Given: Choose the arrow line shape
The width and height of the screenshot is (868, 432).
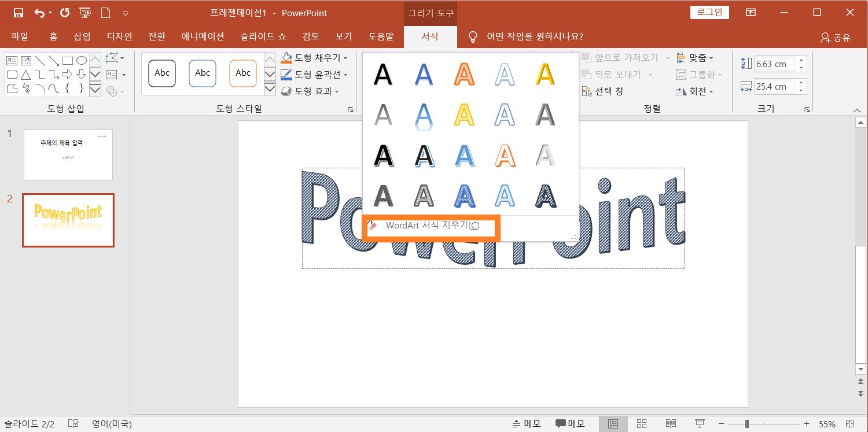Looking at the screenshot, I should click(54, 60).
